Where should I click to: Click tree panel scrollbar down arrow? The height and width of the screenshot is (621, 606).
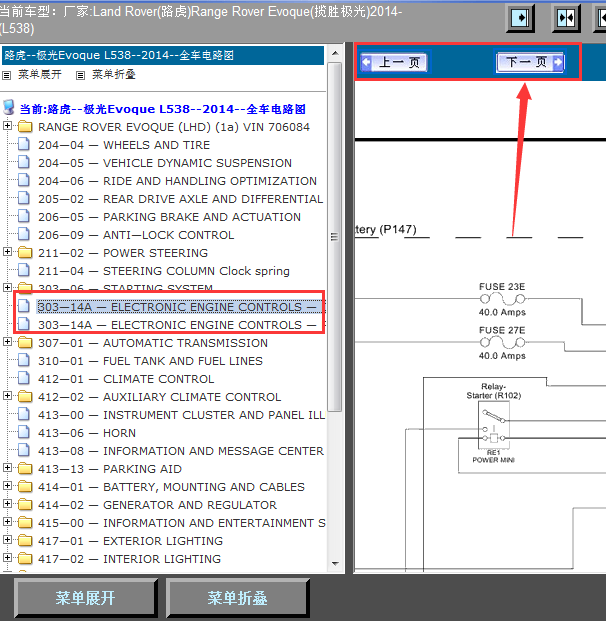coord(335,563)
